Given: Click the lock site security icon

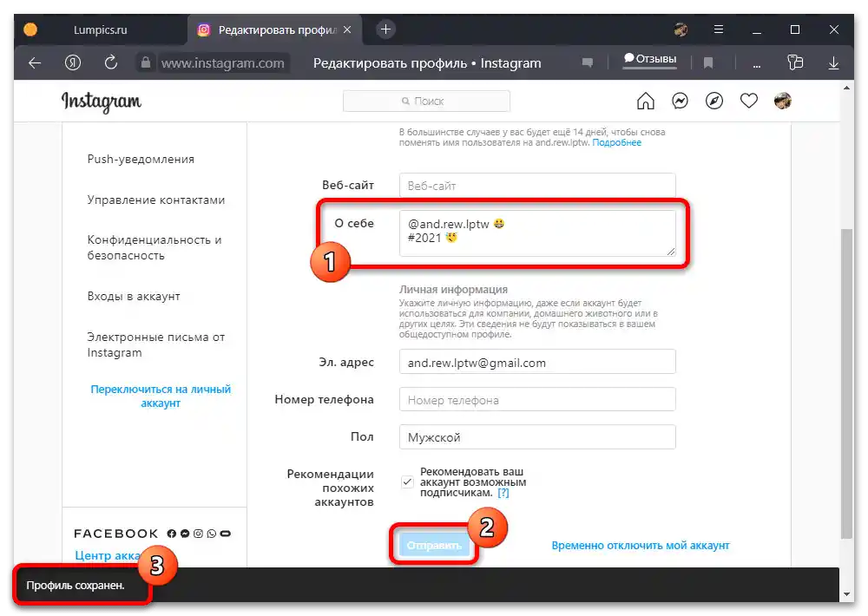Looking at the screenshot, I should (146, 62).
